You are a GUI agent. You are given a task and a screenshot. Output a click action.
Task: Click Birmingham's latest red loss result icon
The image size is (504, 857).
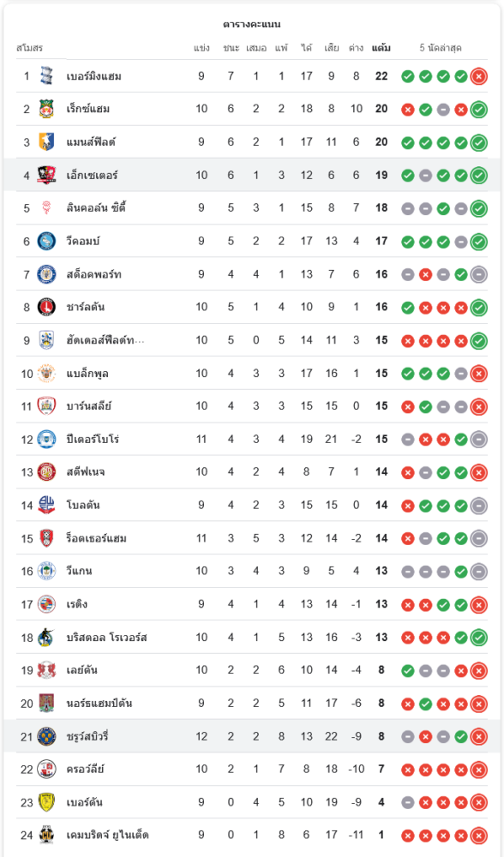tap(479, 76)
